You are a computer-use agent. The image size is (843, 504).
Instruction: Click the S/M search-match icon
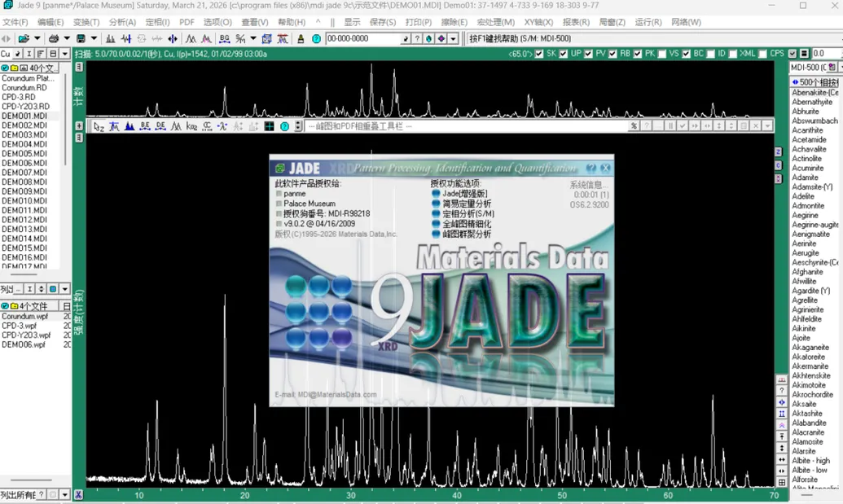240,39
